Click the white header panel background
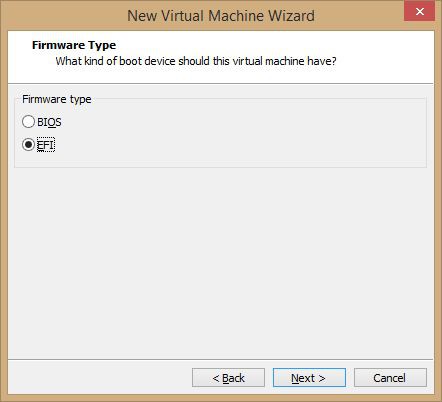442x402 pixels. pyautogui.click(x=383, y=57)
